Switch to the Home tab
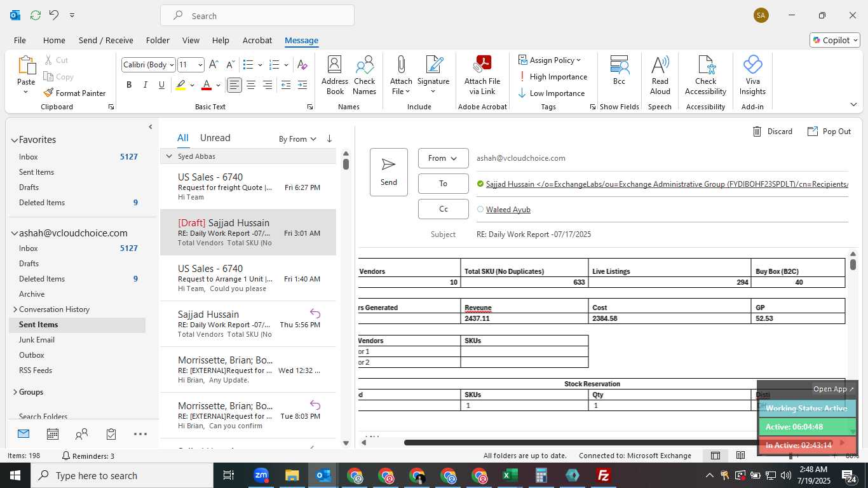 click(54, 40)
